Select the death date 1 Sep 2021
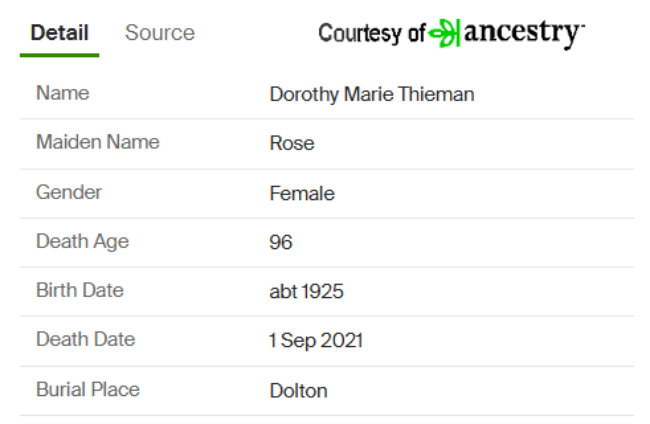650x424 pixels. tap(316, 341)
